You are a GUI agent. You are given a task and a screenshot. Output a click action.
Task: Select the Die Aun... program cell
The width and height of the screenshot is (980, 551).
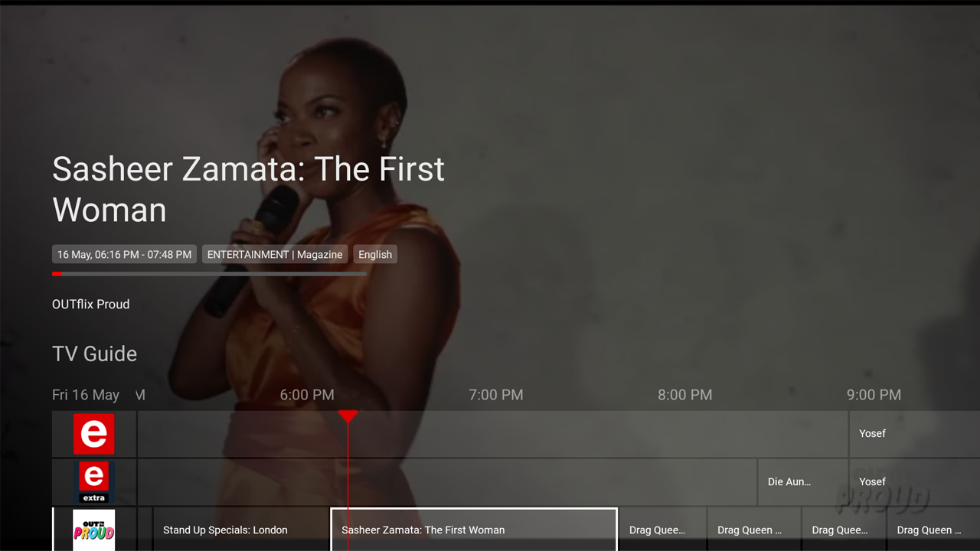802,482
